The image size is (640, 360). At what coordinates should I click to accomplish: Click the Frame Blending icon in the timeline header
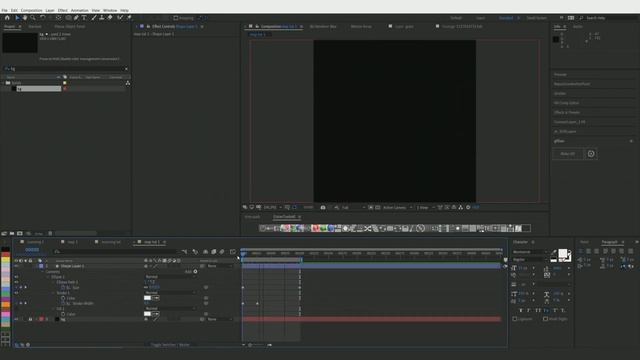coord(213,252)
